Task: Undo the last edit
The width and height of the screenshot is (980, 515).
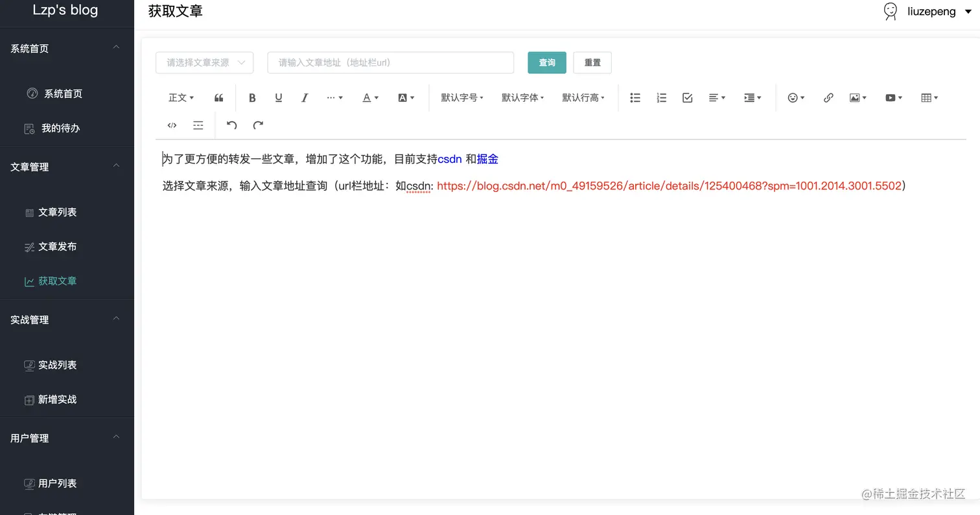Action: click(x=231, y=125)
